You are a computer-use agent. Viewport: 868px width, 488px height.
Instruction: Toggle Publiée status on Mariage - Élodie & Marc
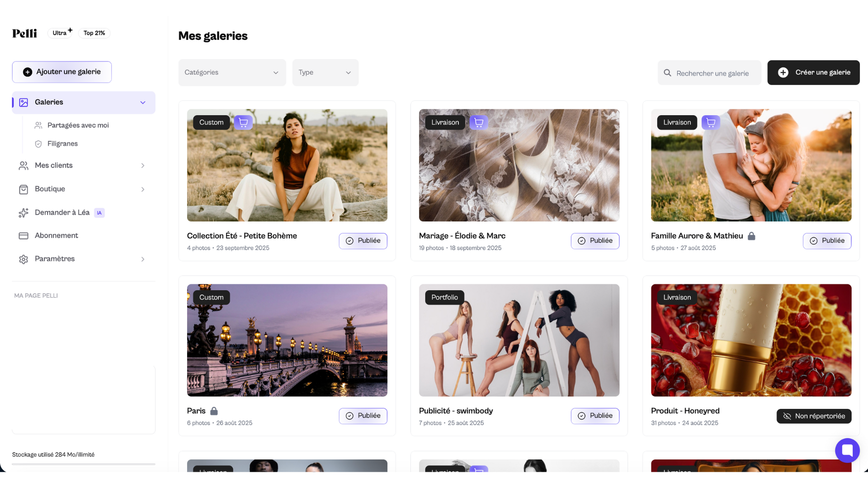coord(595,241)
